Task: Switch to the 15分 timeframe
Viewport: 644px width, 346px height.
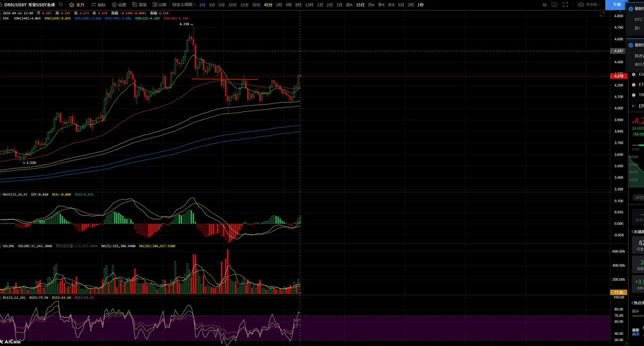Action: [x=244, y=5]
